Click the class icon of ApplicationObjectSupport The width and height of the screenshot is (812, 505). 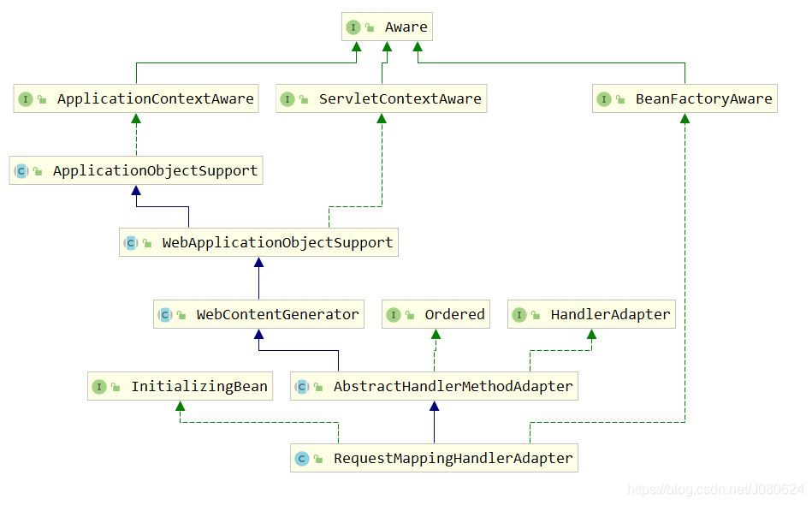(x=21, y=171)
